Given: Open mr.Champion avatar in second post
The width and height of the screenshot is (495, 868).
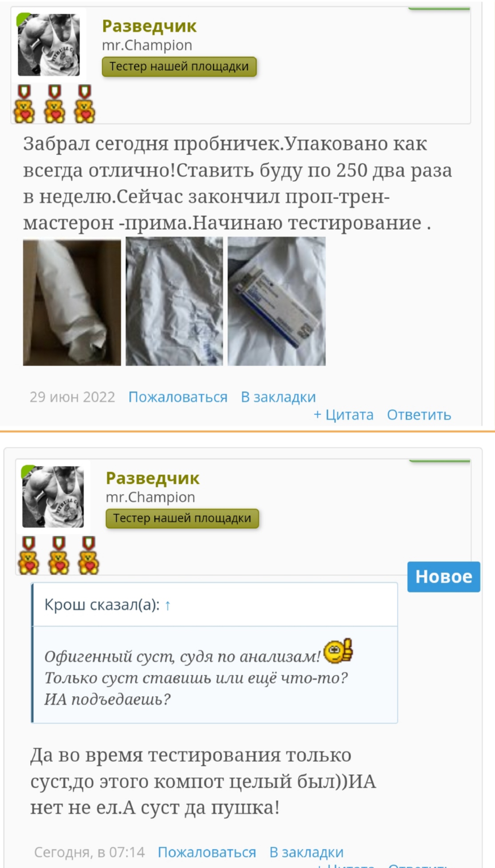Looking at the screenshot, I should (x=53, y=497).
